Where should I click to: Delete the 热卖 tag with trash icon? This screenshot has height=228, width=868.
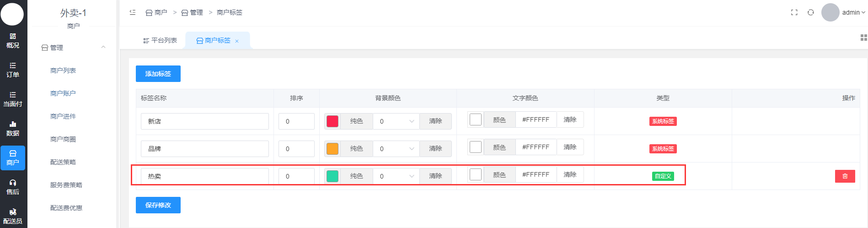pyautogui.click(x=845, y=176)
